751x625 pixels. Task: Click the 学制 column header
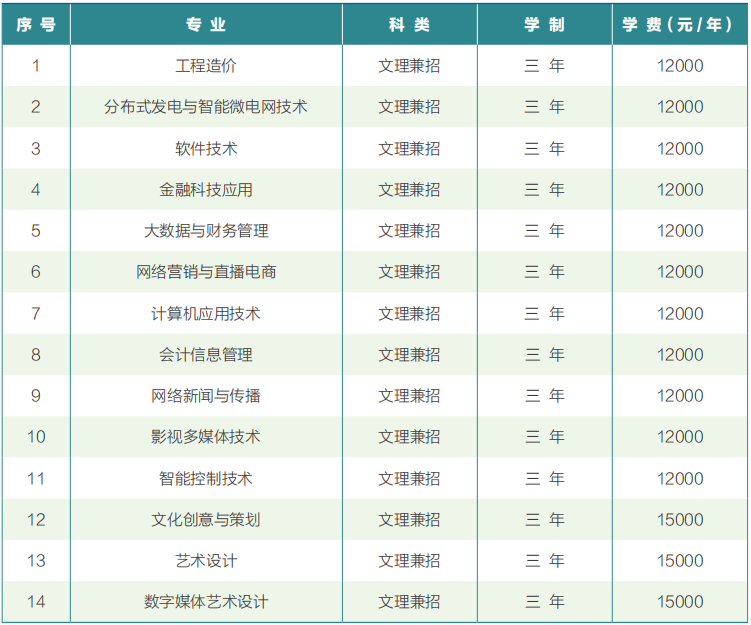tap(545, 24)
